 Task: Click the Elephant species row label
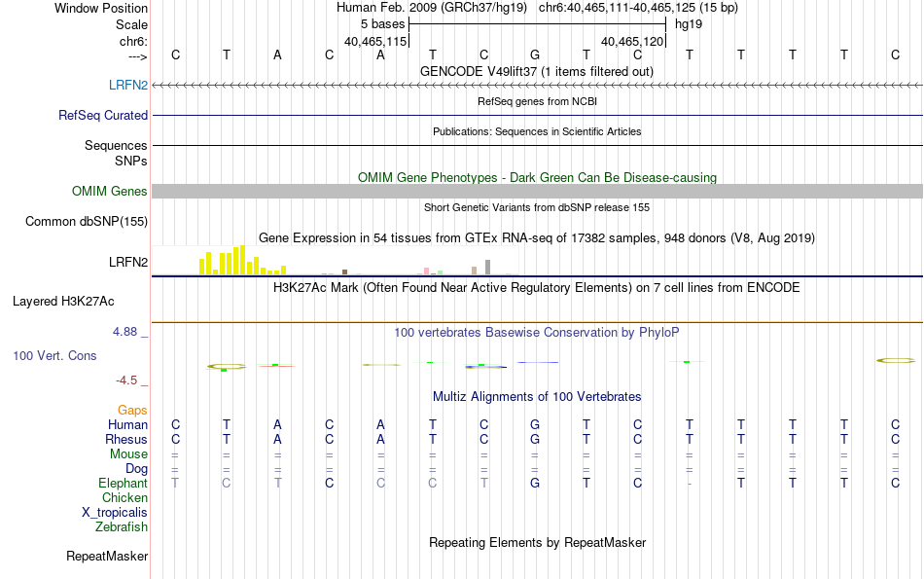(123, 483)
